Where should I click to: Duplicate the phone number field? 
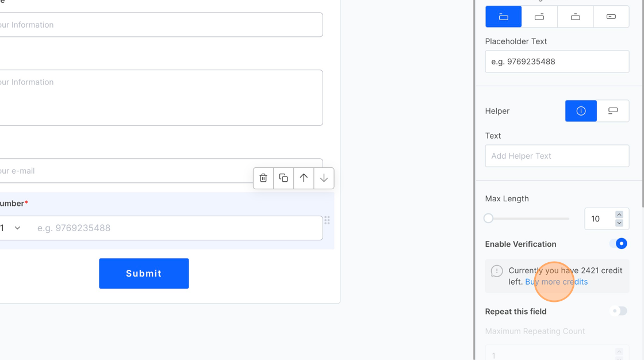point(283,178)
